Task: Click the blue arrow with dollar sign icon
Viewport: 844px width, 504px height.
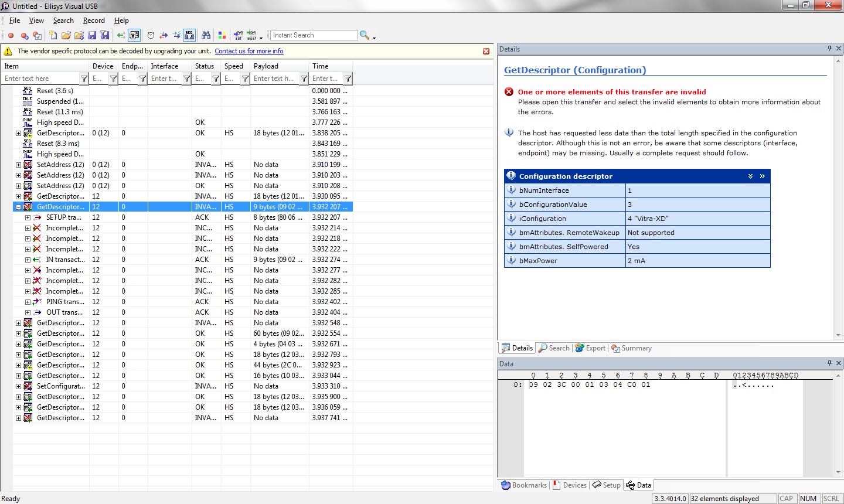Action: click(x=176, y=36)
